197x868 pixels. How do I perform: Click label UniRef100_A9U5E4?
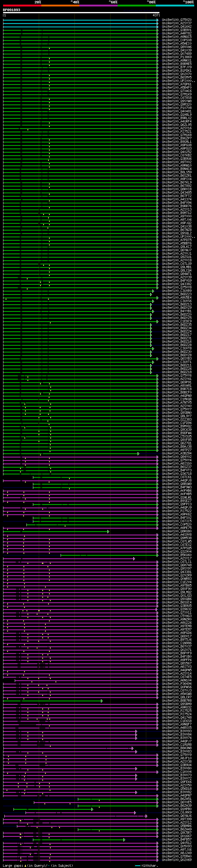click(177, 297)
